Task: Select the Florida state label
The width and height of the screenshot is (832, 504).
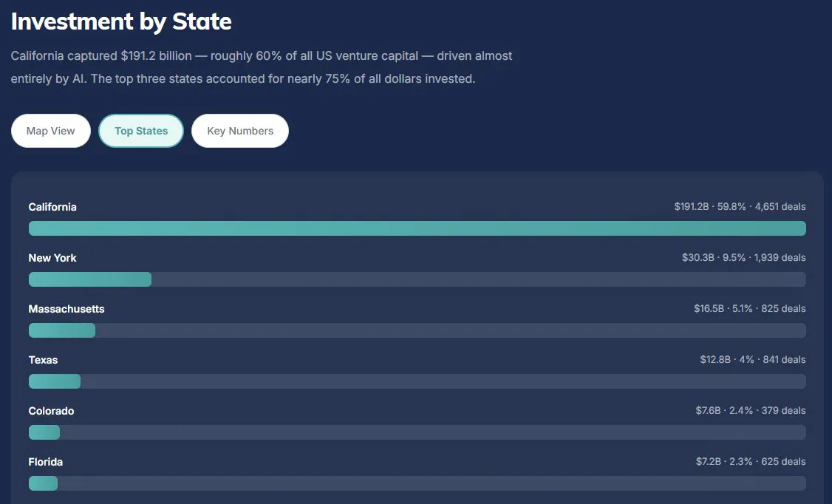Action: click(46, 462)
